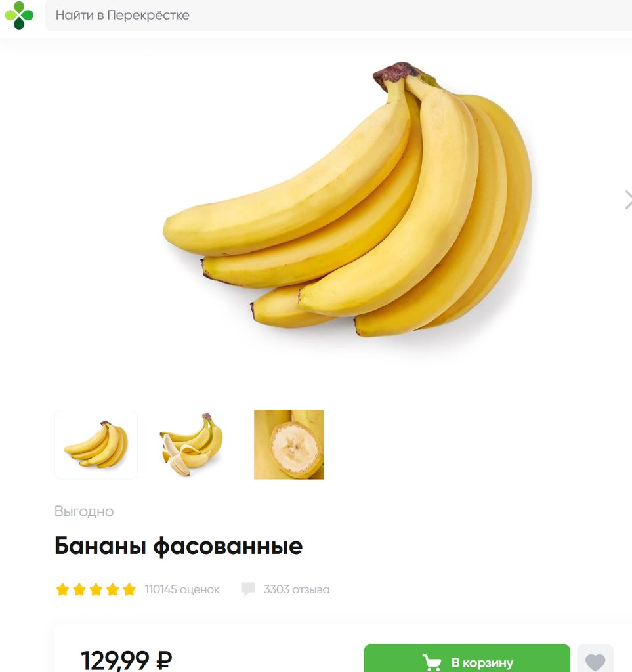This screenshot has width=632, height=672.
Task: Click the fourth rating star
Action: tap(113, 589)
